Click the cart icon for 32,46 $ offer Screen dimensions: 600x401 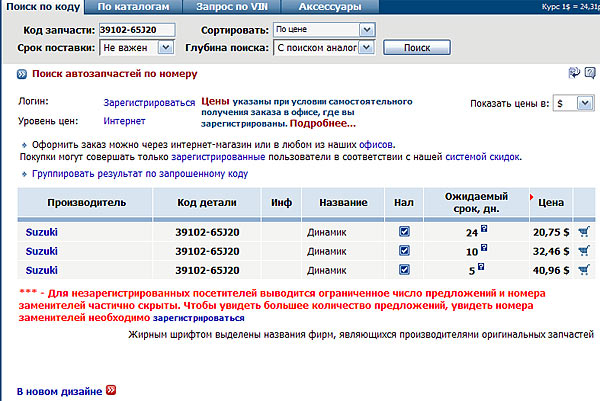584,250
